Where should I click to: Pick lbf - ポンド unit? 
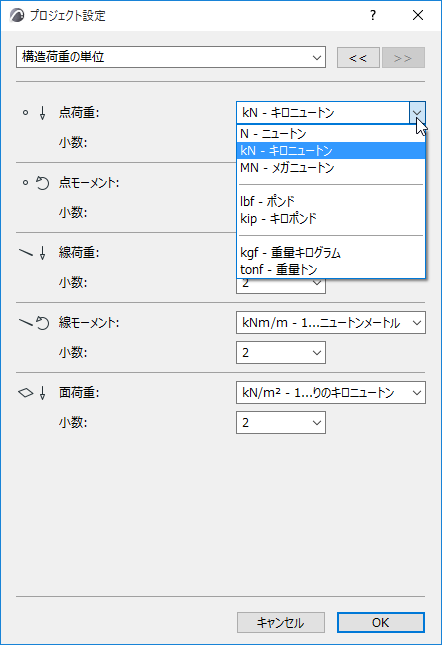click(x=331, y=201)
